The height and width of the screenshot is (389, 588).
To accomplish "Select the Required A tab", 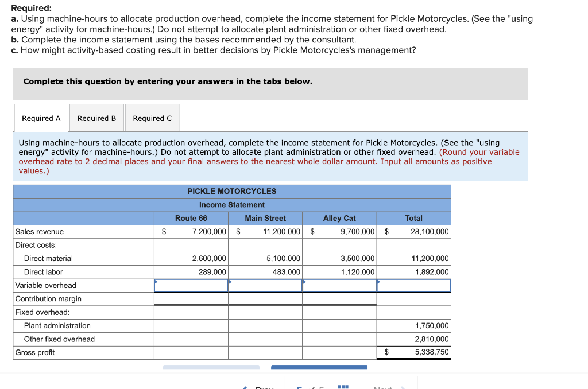I will (41, 118).
